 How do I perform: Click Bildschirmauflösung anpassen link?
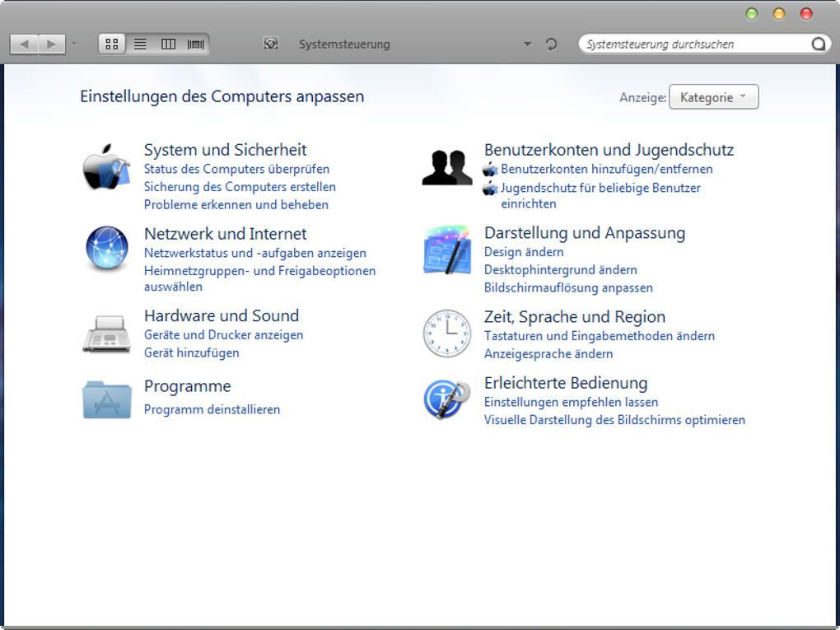(568, 287)
